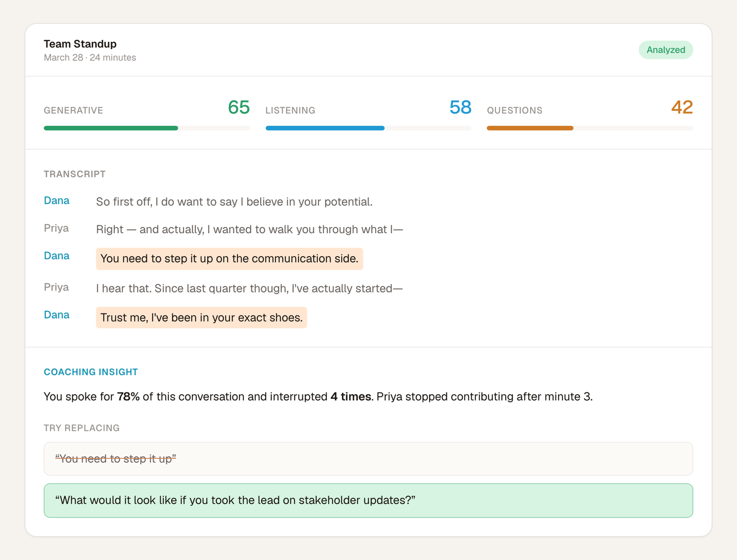Click the Generative score progress bar
Screen dimensions: 737x560
[x=147, y=128]
